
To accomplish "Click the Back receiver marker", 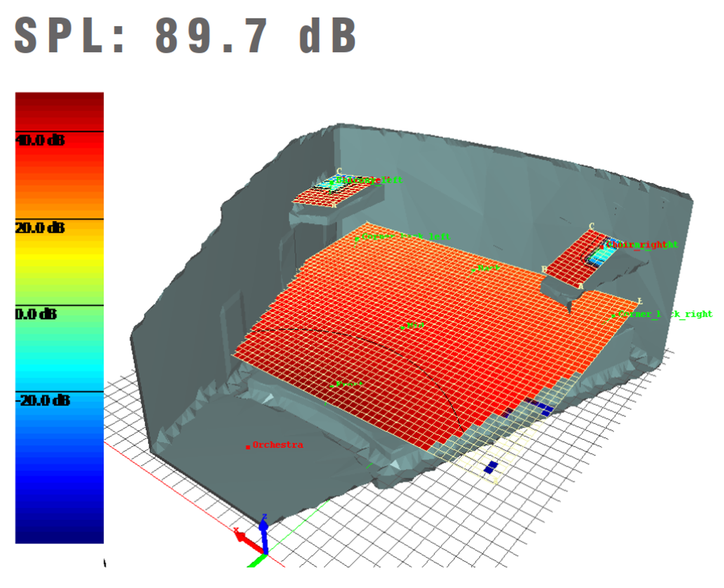I will [x=474, y=269].
